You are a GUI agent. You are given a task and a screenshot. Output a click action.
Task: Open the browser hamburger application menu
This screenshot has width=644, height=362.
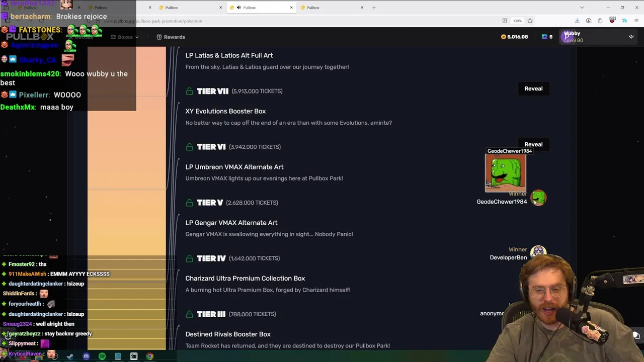coord(636,21)
